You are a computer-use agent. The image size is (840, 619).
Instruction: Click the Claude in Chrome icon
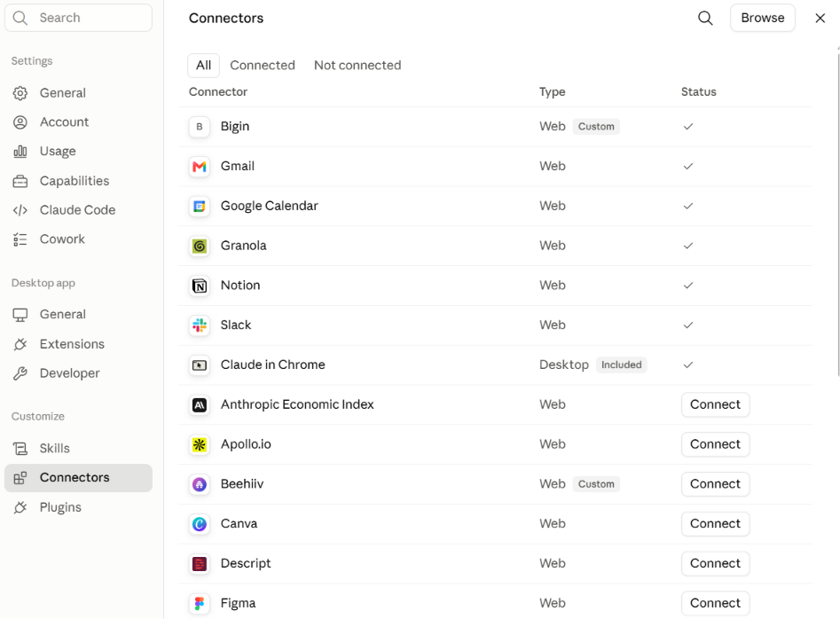click(200, 365)
